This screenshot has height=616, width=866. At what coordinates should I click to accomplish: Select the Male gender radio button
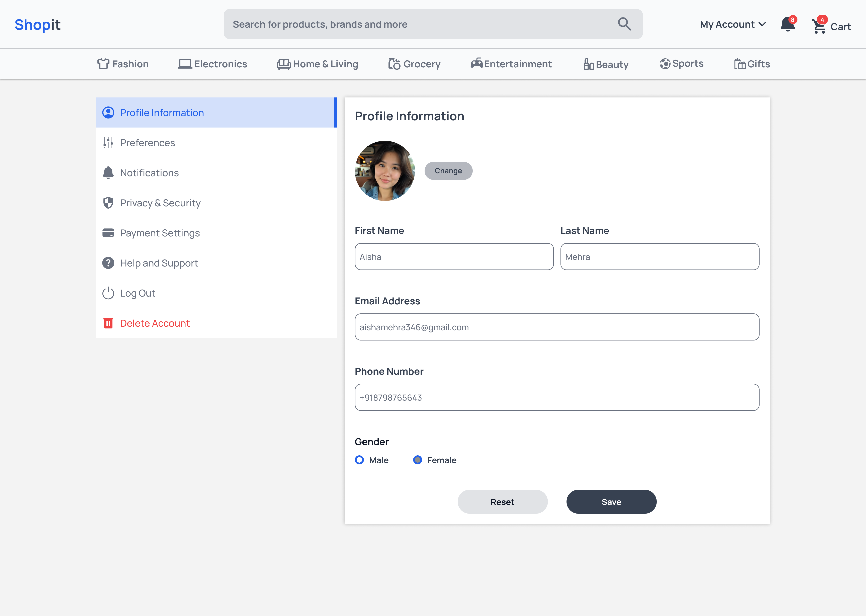coord(359,460)
